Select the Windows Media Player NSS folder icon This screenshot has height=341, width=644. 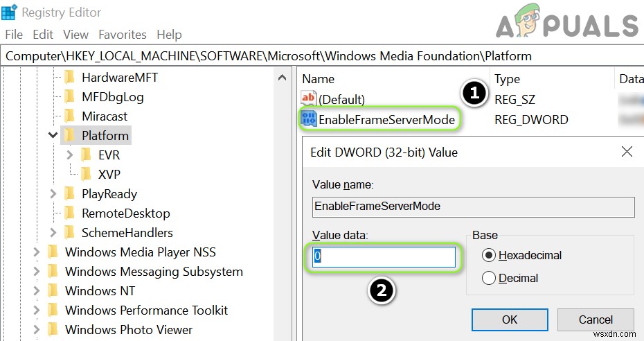pyautogui.click(x=53, y=252)
